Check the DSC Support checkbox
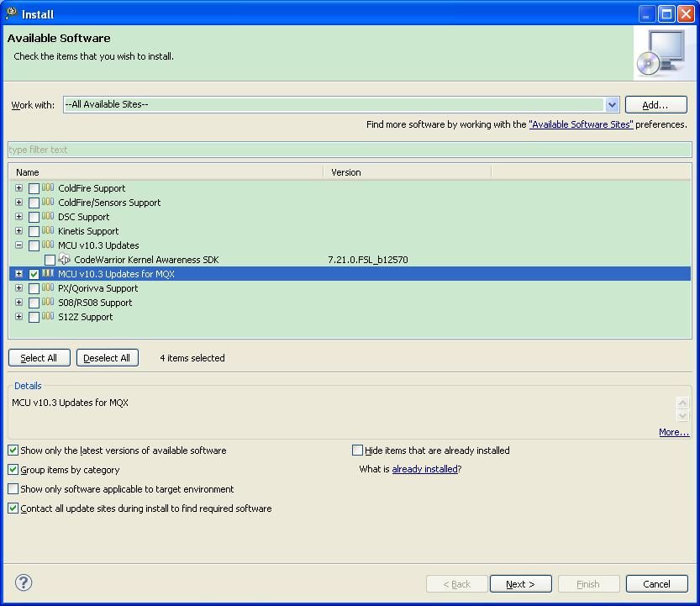700x606 pixels. click(34, 217)
